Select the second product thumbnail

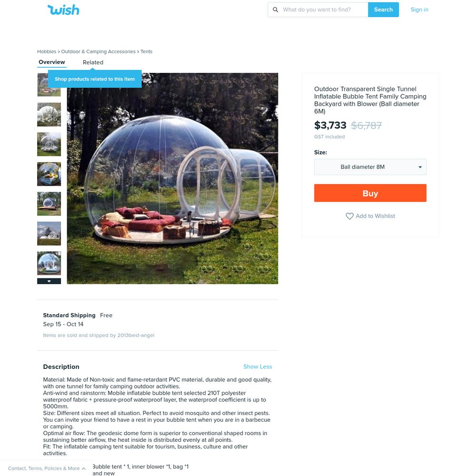point(49,114)
